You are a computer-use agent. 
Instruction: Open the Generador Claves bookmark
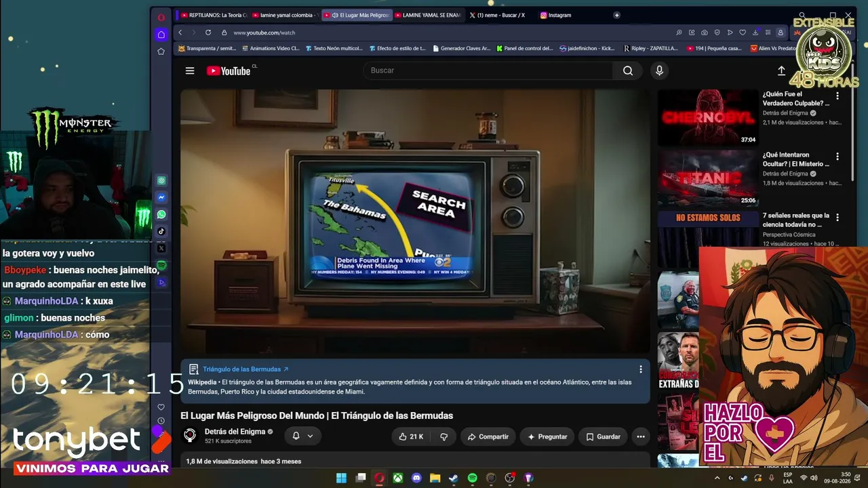pyautogui.click(x=461, y=48)
